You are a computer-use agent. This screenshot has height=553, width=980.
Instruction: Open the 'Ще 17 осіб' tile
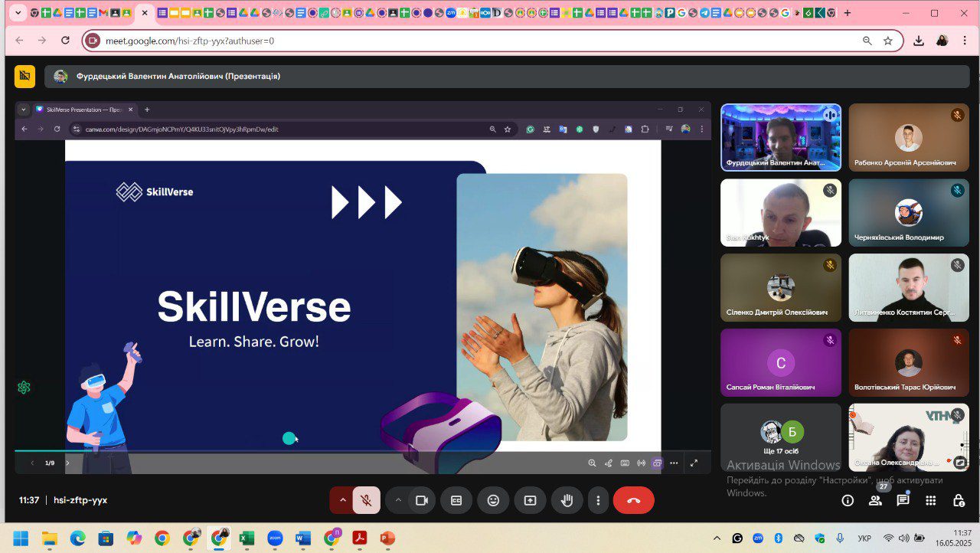[x=781, y=437]
